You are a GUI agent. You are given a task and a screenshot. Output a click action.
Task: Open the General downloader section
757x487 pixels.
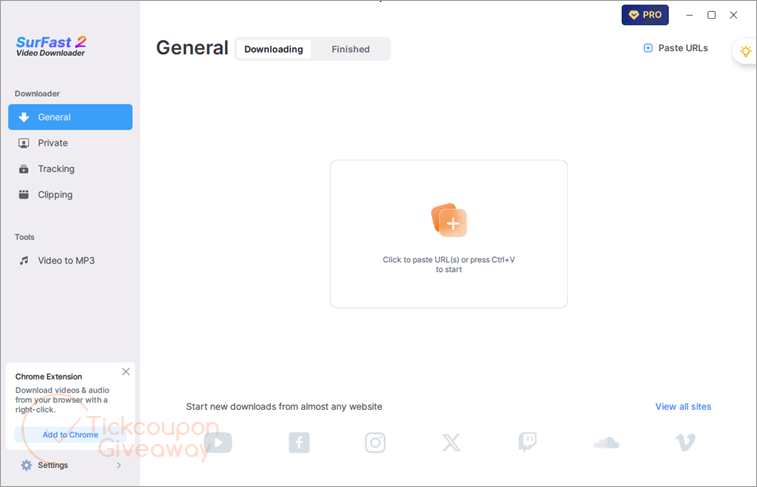coord(70,117)
